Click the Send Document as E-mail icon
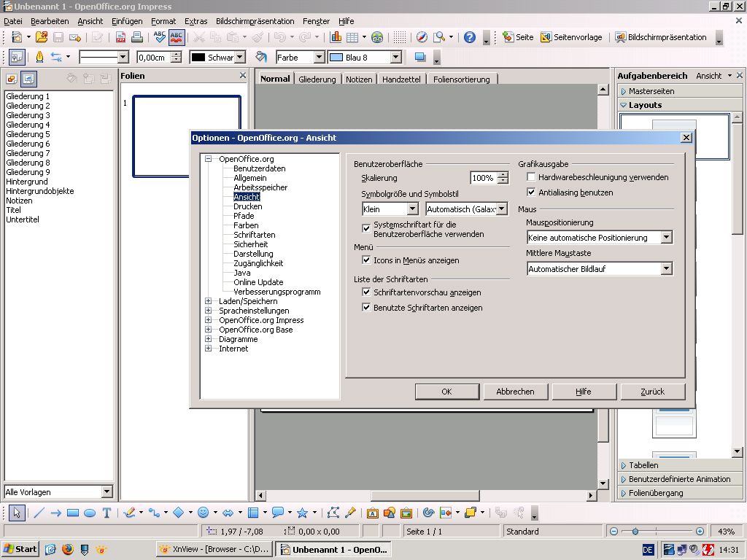 75,37
